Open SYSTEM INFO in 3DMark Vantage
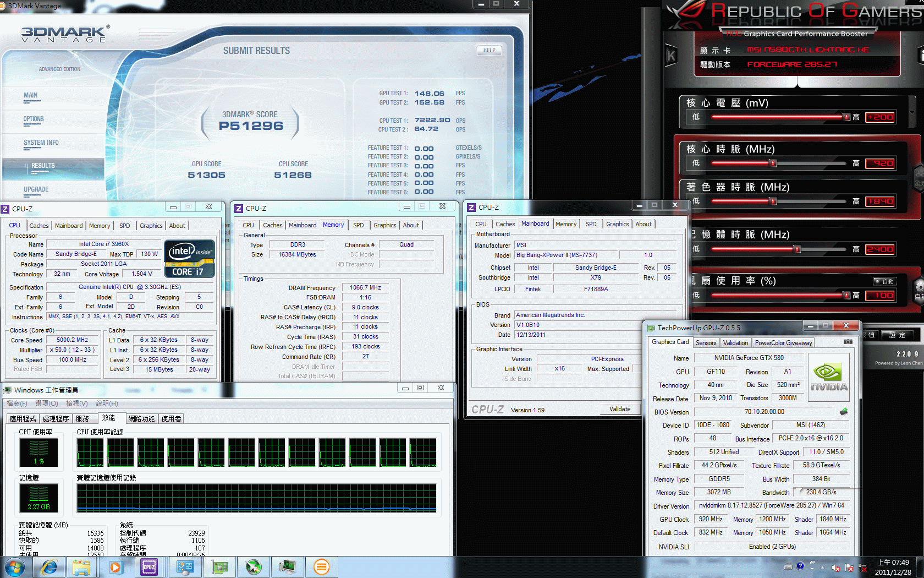This screenshot has width=924, height=578. pyautogui.click(x=41, y=143)
